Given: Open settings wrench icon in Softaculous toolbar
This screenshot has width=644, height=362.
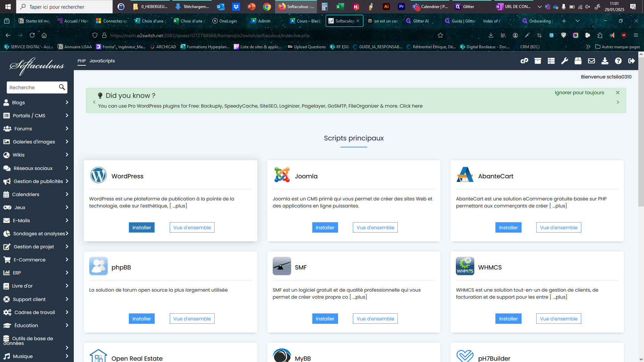Looking at the screenshot, I should coord(565,61).
